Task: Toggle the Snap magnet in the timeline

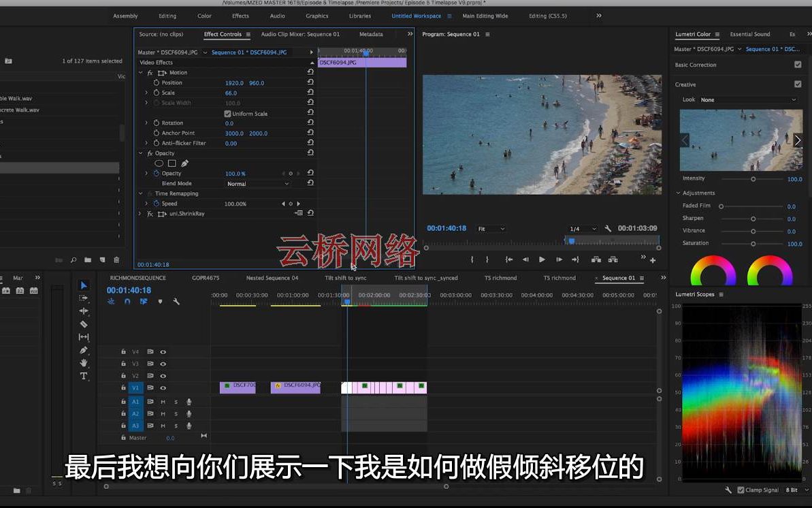Action: pos(127,302)
